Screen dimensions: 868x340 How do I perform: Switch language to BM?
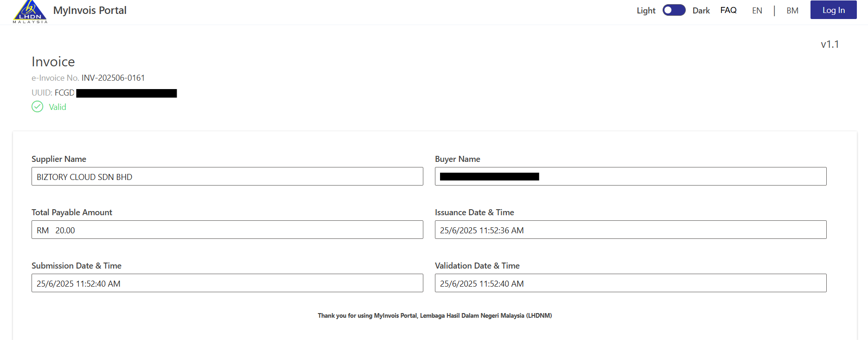792,11
